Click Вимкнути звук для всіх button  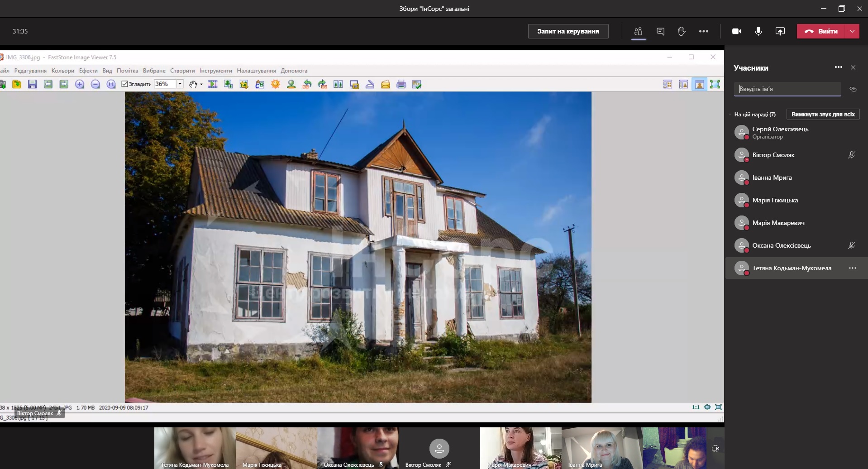coord(823,115)
